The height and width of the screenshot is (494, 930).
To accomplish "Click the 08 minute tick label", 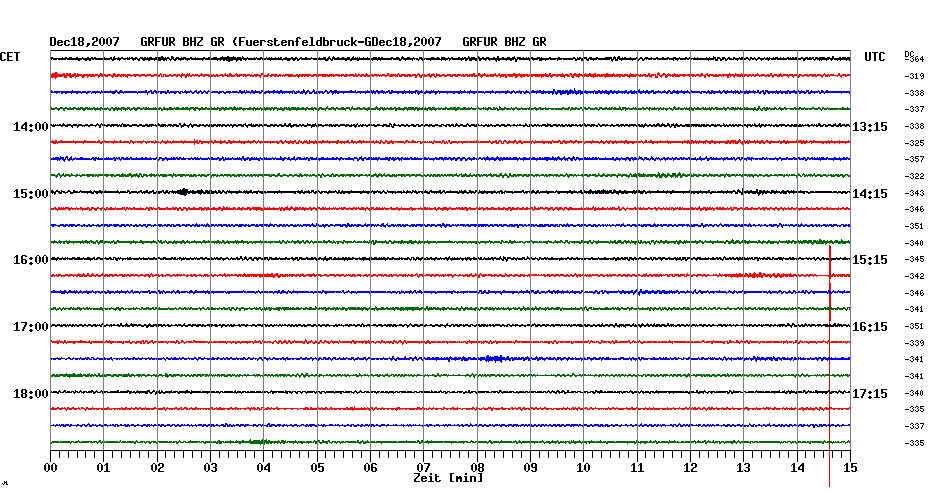I will point(477,468).
